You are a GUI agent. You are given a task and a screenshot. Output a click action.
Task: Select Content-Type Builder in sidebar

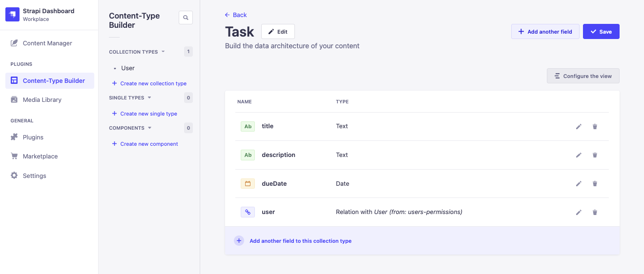point(50,80)
